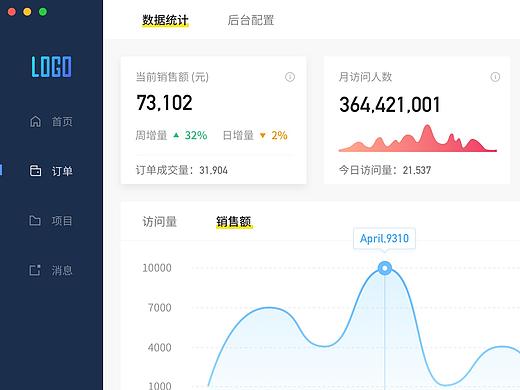Click the 73,102 sales figure
Image resolution: width=520 pixels, height=390 pixels.
pos(164,103)
